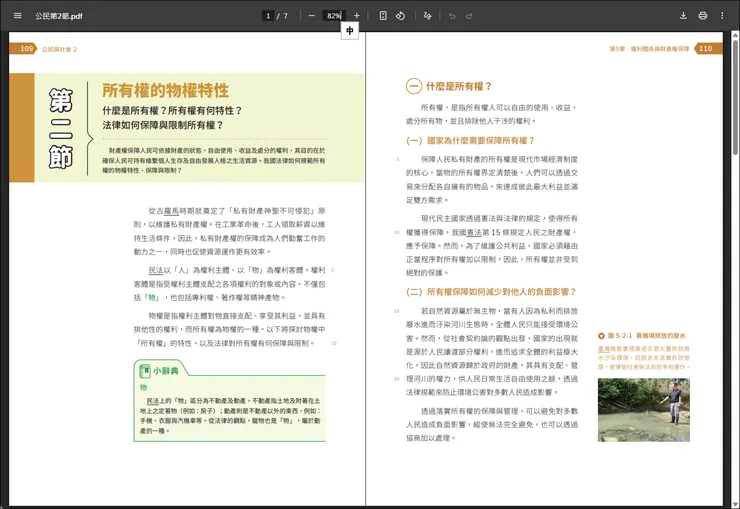
Task: Click the question 法律如何保障與限制所有權？
Action: [x=163, y=125]
